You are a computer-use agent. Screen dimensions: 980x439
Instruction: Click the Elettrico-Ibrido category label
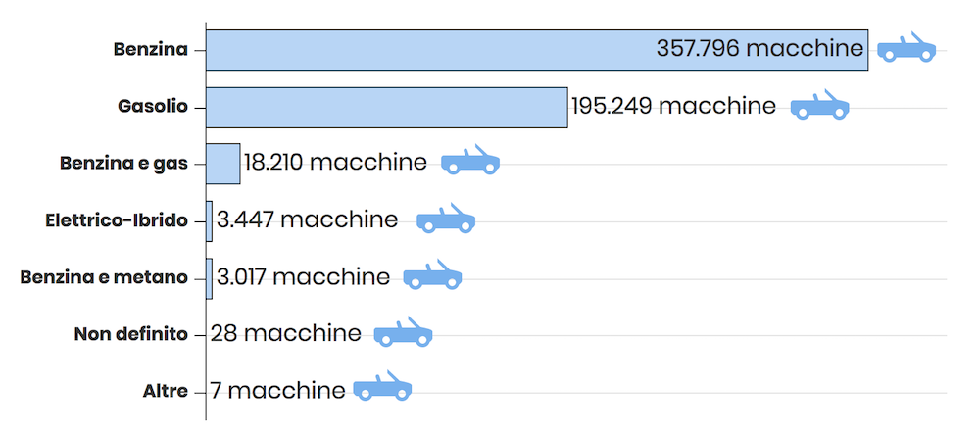pos(117,220)
